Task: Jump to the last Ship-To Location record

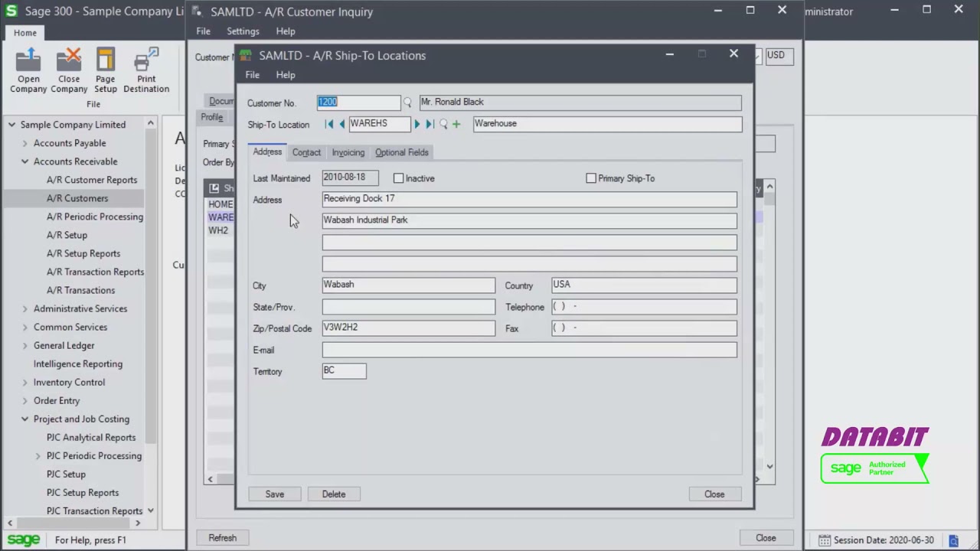Action: [x=430, y=124]
